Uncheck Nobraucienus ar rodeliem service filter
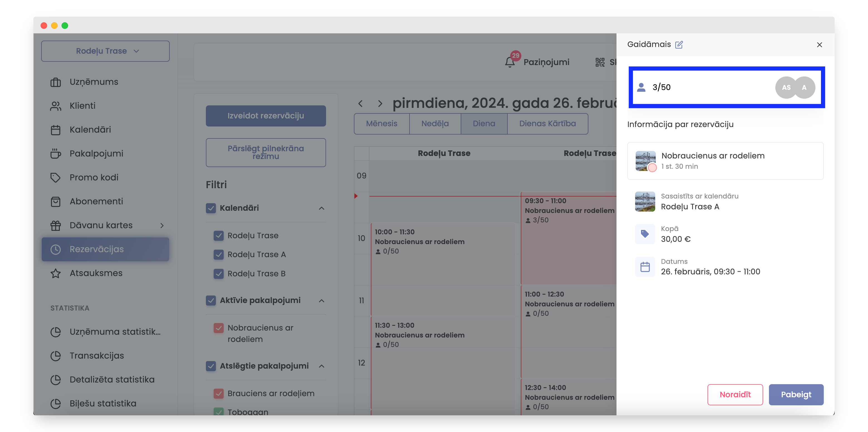868x432 pixels. tap(219, 328)
